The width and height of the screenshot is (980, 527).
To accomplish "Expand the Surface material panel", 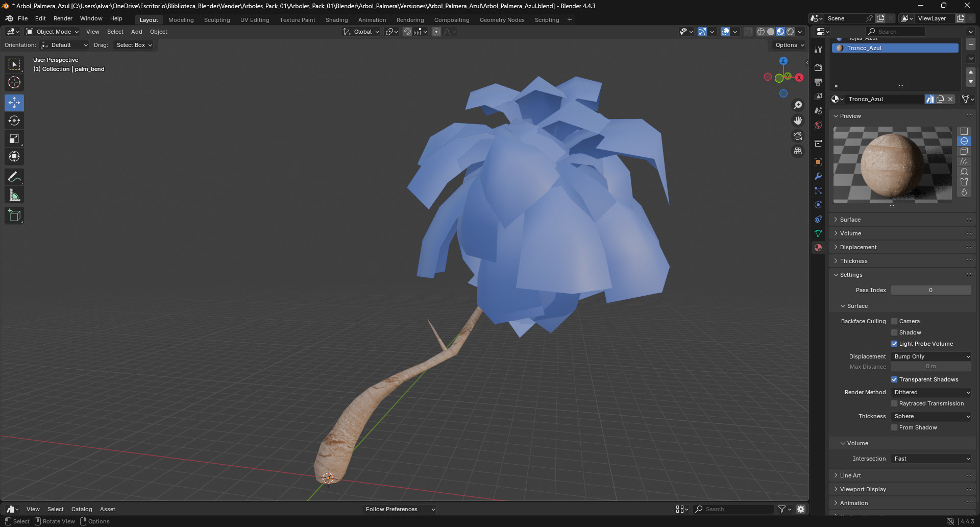I will tap(902, 220).
